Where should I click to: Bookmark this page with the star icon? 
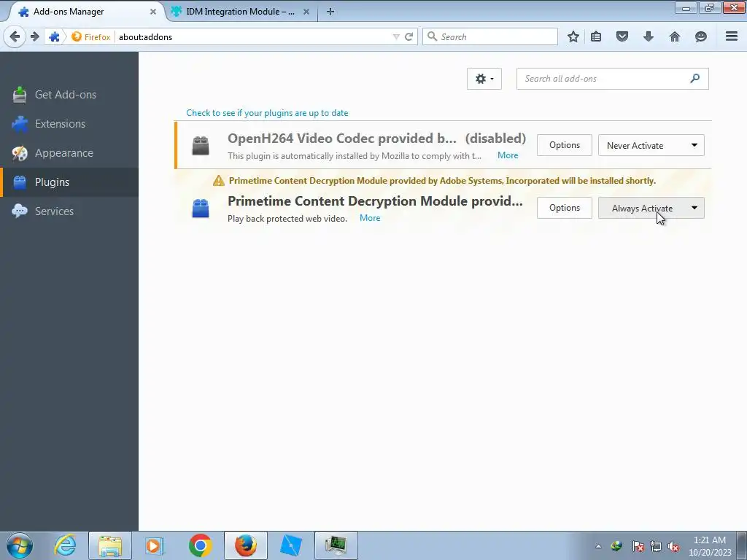click(573, 36)
